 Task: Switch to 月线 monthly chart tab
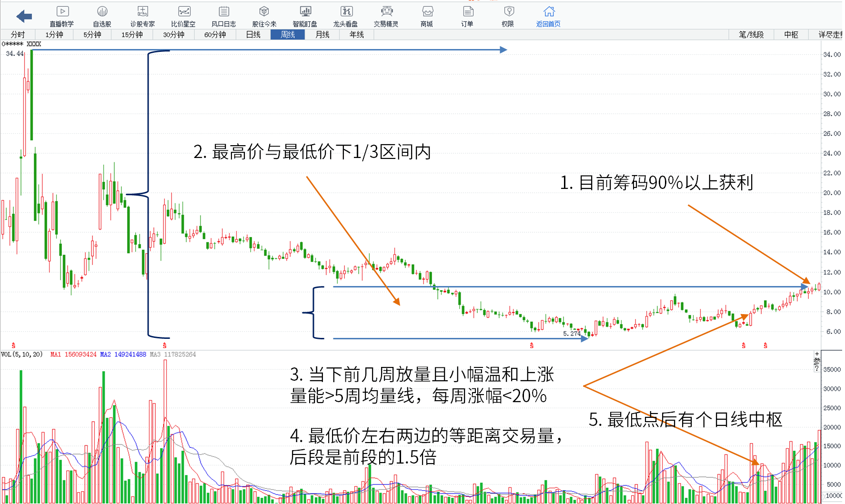[x=322, y=35]
